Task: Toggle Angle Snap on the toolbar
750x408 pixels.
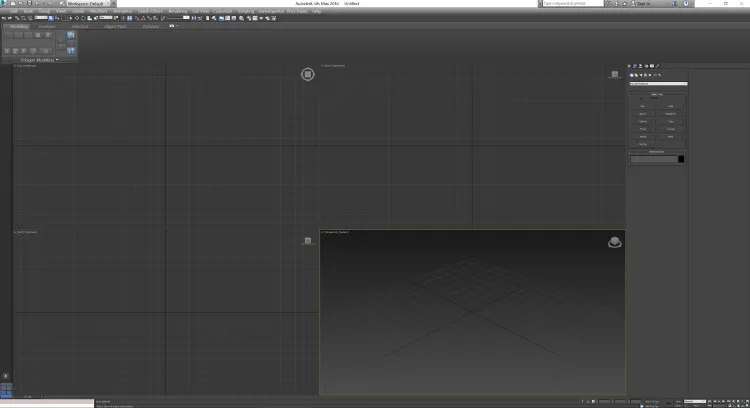Action: (x=143, y=18)
